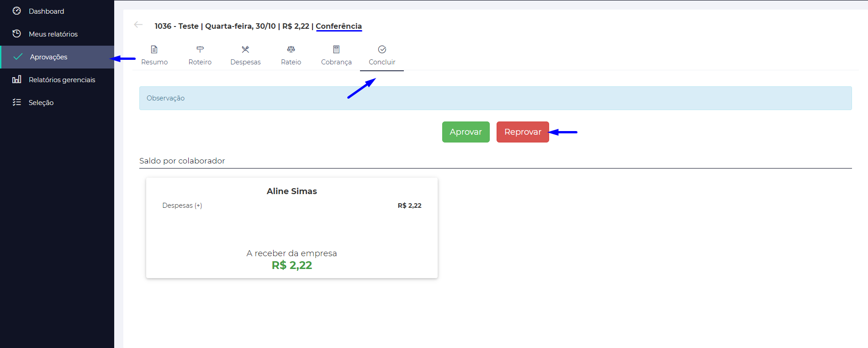Click the Relatórios gerenciais chart icon
Viewport: 868px width, 348px height.
point(17,79)
